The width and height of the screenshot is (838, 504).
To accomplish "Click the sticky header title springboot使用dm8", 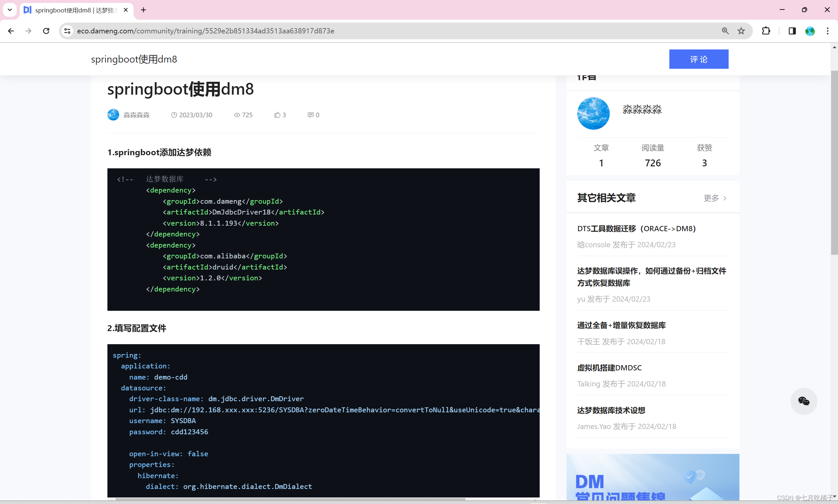I will pyautogui.click(x=134, y=59).
